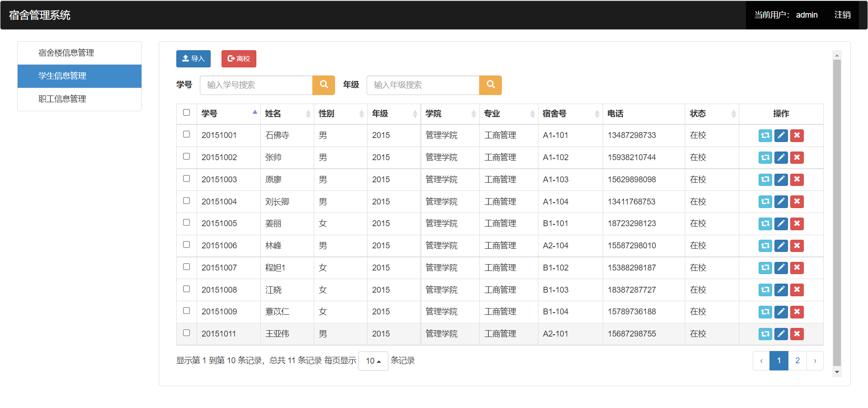
Task: Toggle the select-all checkbox in the header
Action: (x=186, y=113)
